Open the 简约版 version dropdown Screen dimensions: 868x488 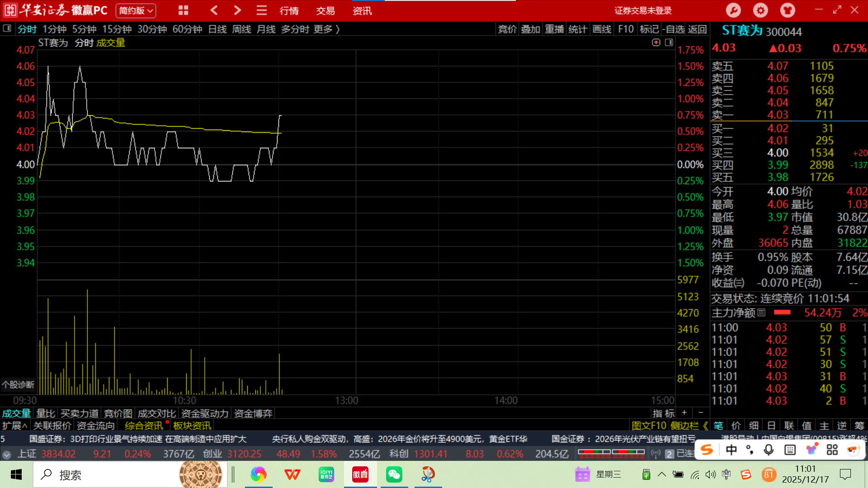point(136,10)
